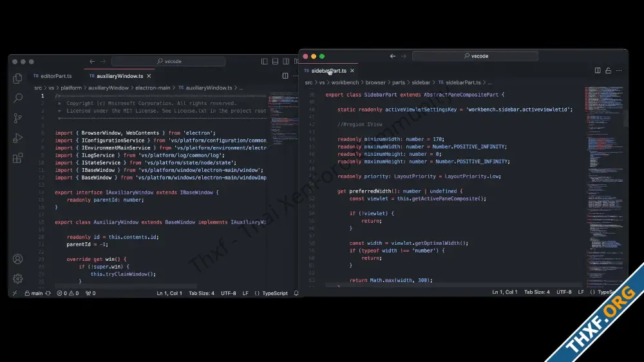Open more actions ellipsis in sidebarPart window
Screen dimensions: 644x362
(x=619, y=70)
